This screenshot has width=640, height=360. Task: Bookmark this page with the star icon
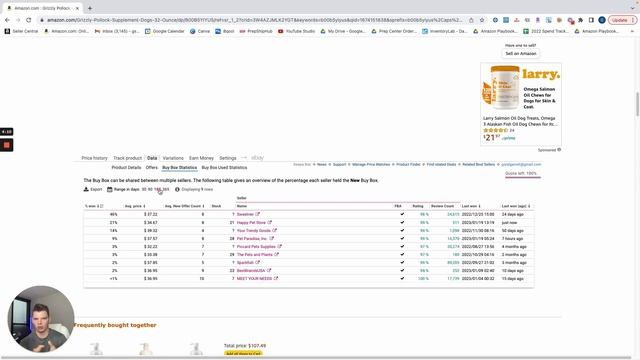[x=482, y=20]
